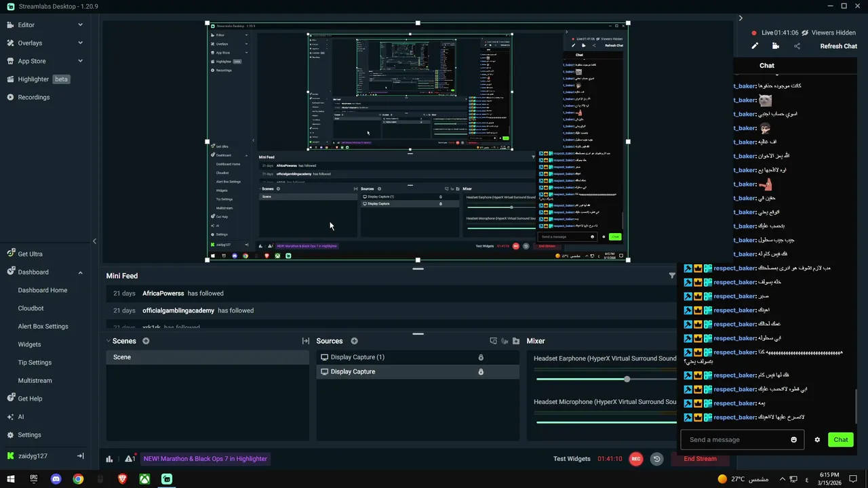Select the Chat tab
The height and width of the screenshot is (488, 868).
point(767,66)
